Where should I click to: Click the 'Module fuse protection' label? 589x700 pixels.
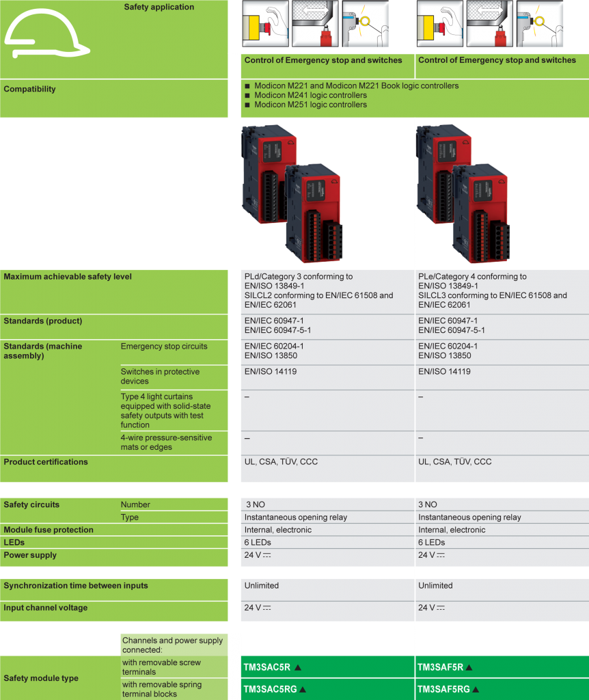pyautogui.click(x=49, y=530)
